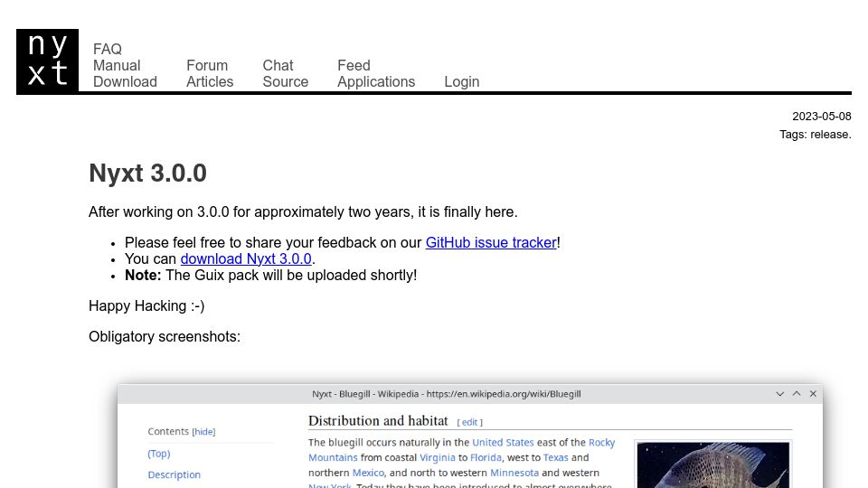Open the Articles section
The image size is (868, 488).
tap(210, 82)
